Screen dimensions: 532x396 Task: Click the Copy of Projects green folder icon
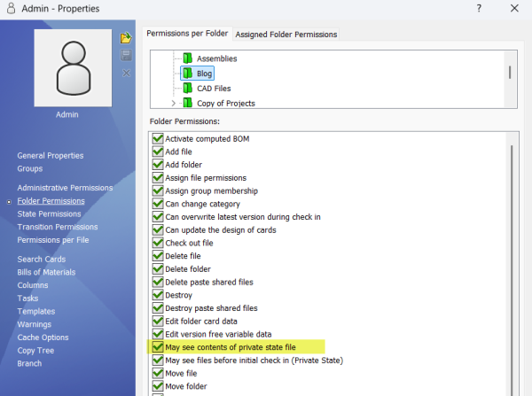[188, 103]
